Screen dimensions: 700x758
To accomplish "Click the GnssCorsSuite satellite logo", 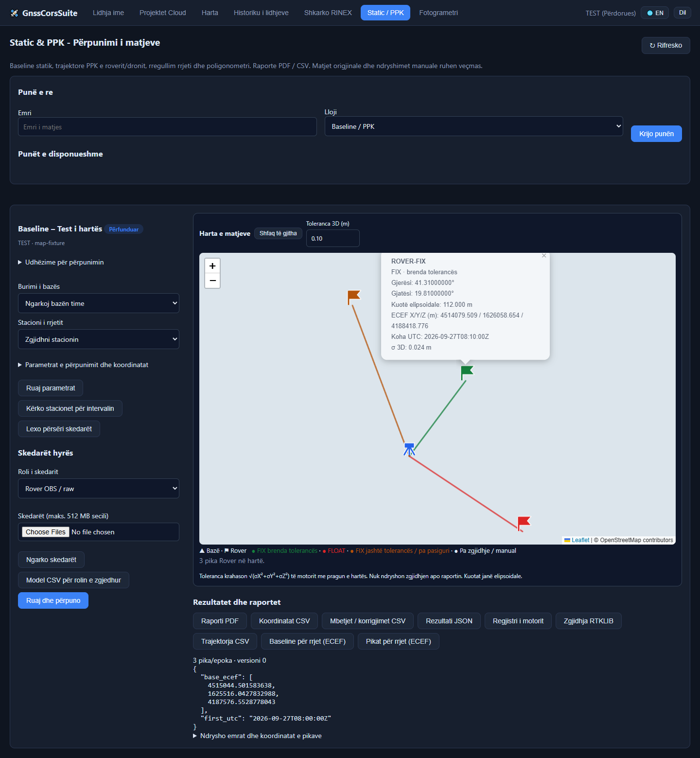I will point(14,13).
